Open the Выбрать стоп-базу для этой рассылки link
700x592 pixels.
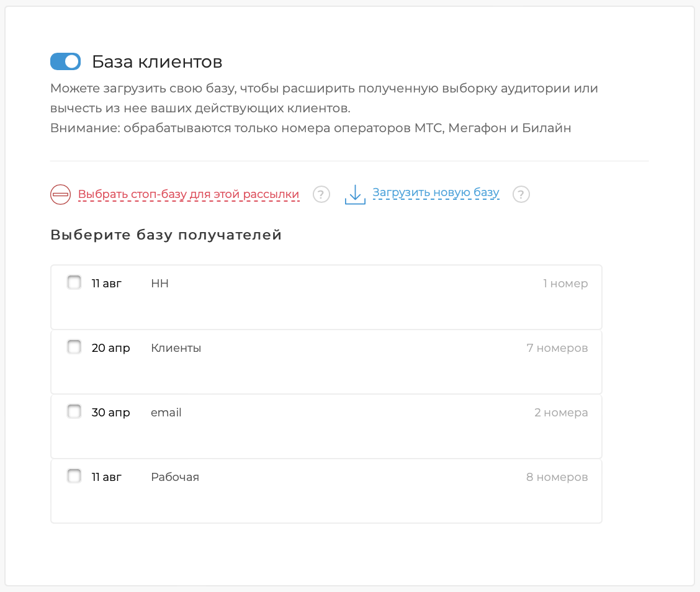click(189, 194)
